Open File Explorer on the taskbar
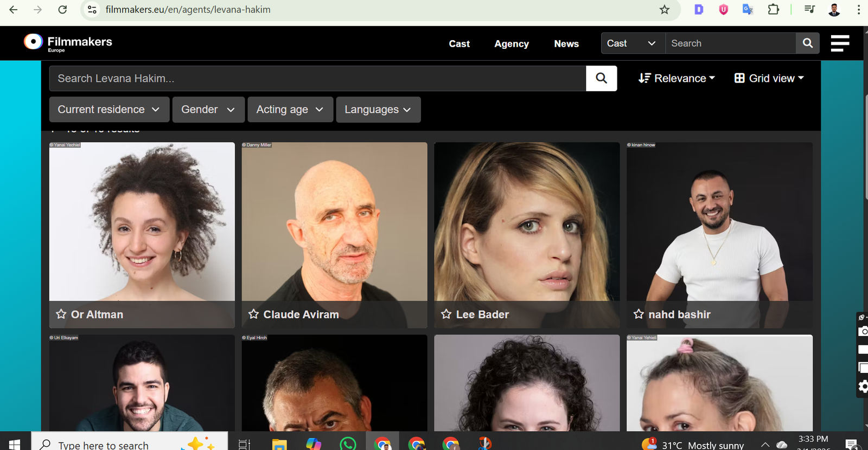 pos(279,444)
